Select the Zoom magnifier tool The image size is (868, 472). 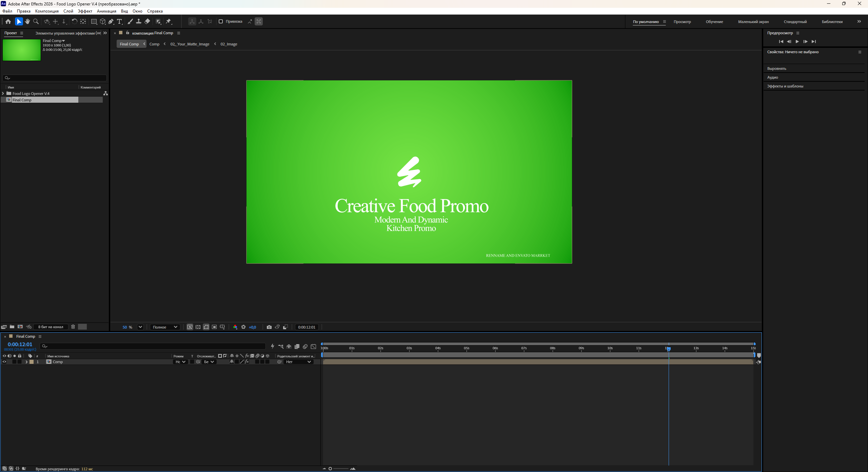coord(36,21)
